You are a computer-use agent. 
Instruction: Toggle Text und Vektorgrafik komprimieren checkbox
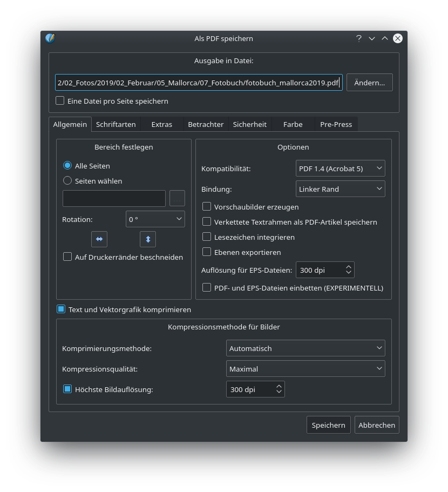[61, 309]
